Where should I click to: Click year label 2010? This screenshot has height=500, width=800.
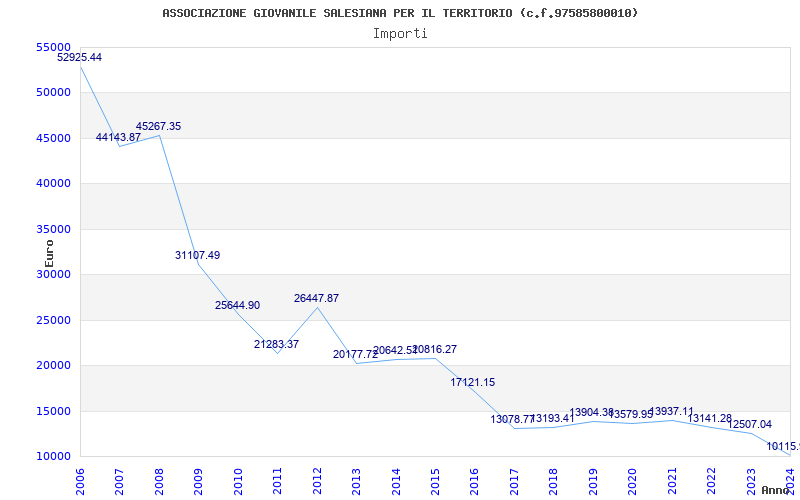(x=238, y=481)
